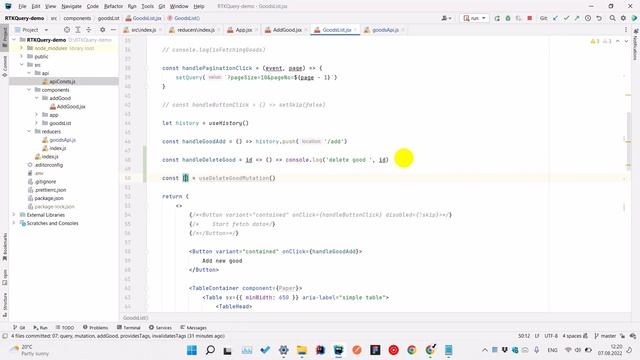The height and width of the screenshot is (360, 640).
Task: Click the JetBrains Space icon at top right
Action: click(x=634, y=18)
